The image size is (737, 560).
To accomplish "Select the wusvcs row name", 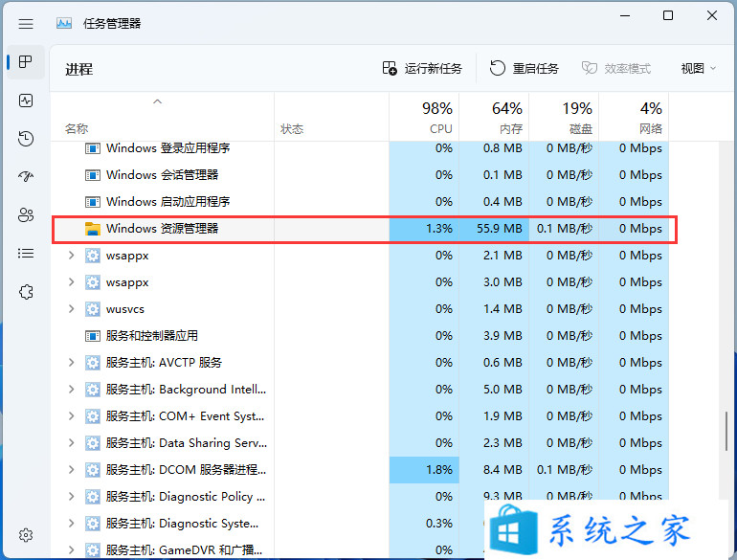I will click(125, 309).
